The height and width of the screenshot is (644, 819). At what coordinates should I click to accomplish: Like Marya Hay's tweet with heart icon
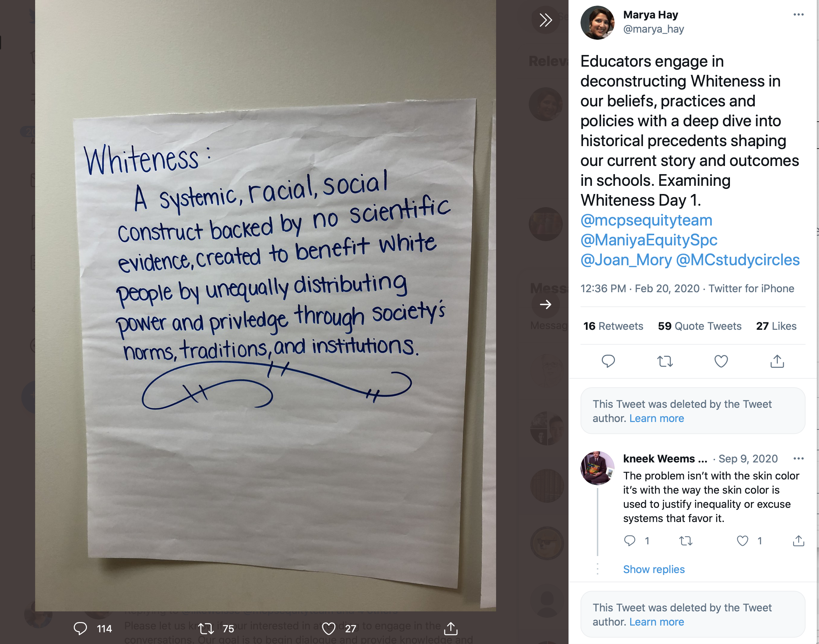tap(721, 361)
